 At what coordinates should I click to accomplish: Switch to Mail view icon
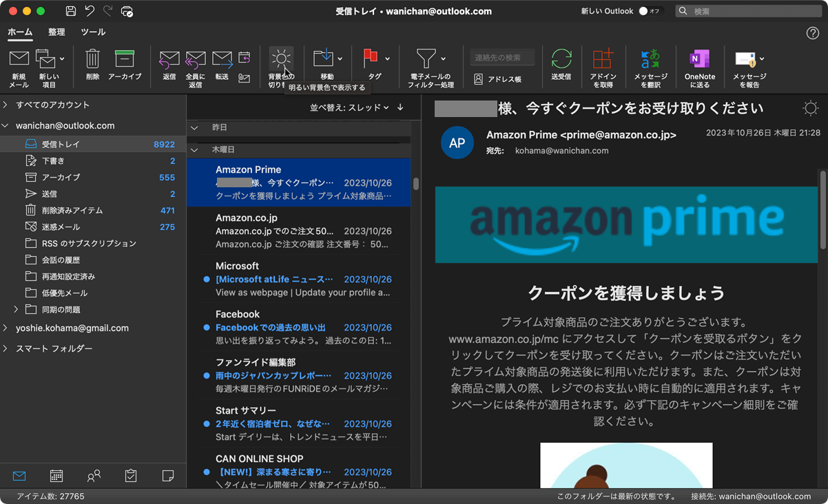tap(19, 476)
